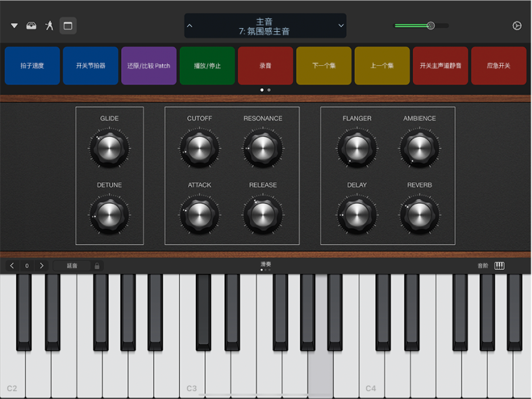Screen dimensions: 532x399
Task: Toggle the 延音 sustain button
Action: coord(72,266)
